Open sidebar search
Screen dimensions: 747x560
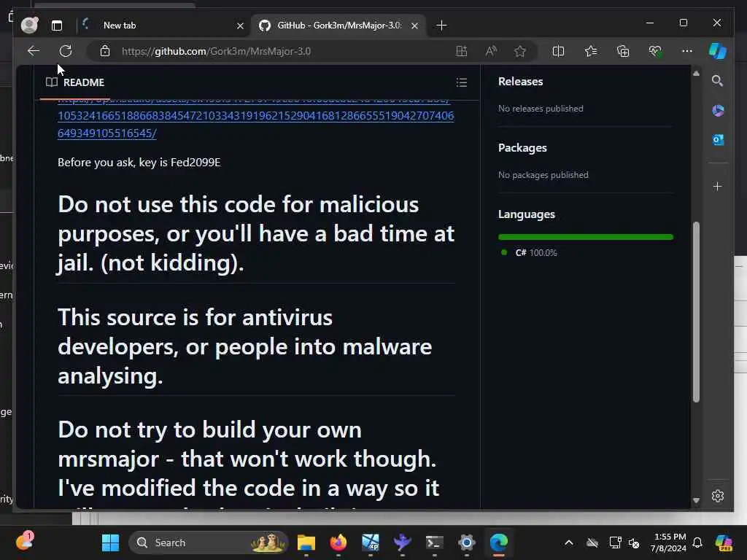[x=718, y=81]
